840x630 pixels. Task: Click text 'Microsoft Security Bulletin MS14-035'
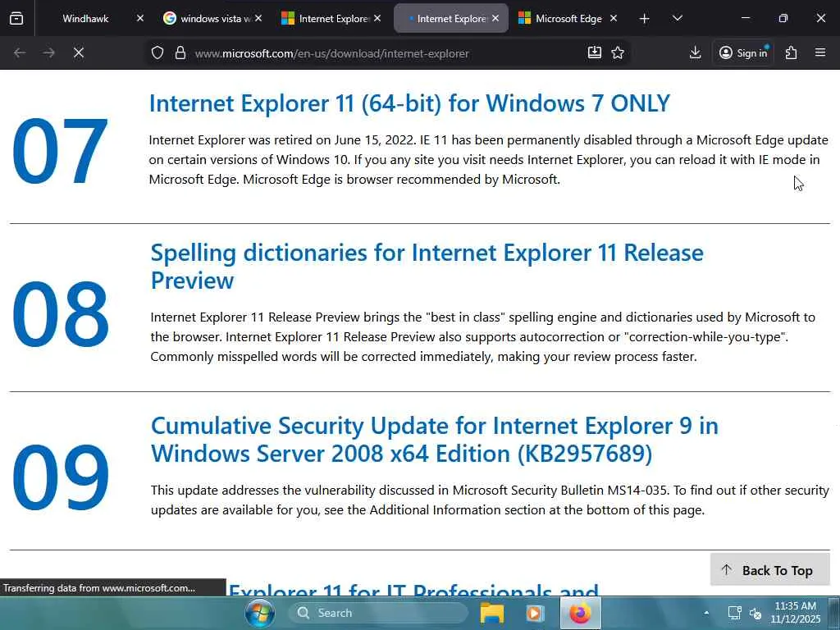(560, 491)
